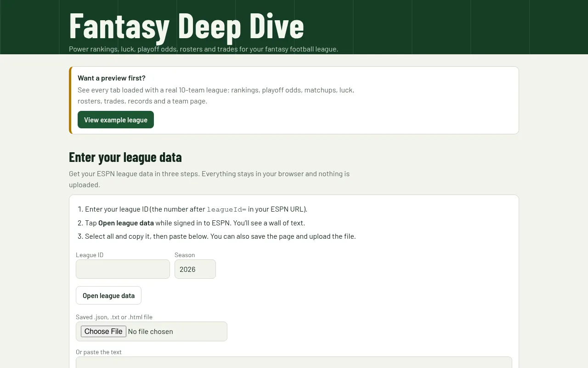Select the Season field showing 2026
The height and width of the screenshot is (368, 588).
pos(195,269)
